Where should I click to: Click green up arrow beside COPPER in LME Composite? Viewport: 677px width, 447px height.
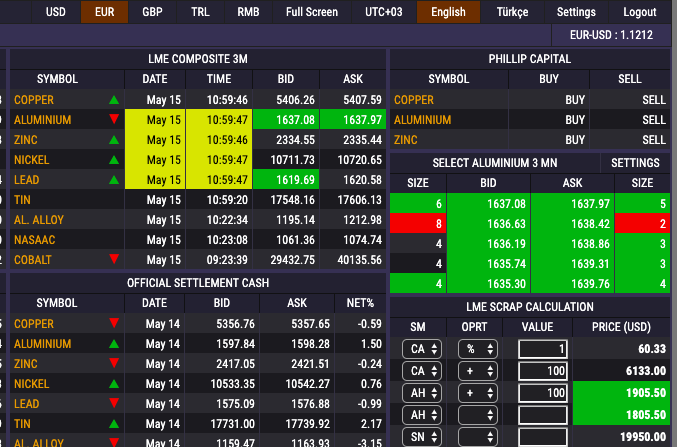(114, 100)
